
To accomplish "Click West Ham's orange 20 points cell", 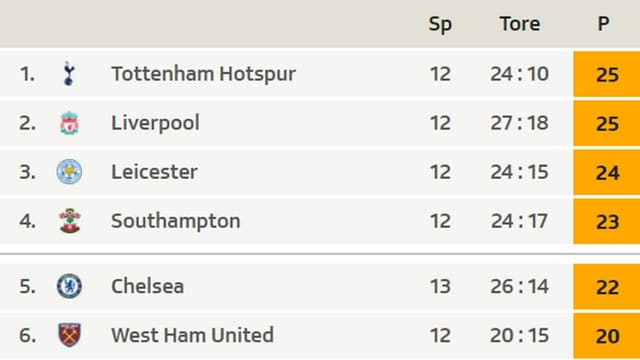I will [x=607, y=336].
